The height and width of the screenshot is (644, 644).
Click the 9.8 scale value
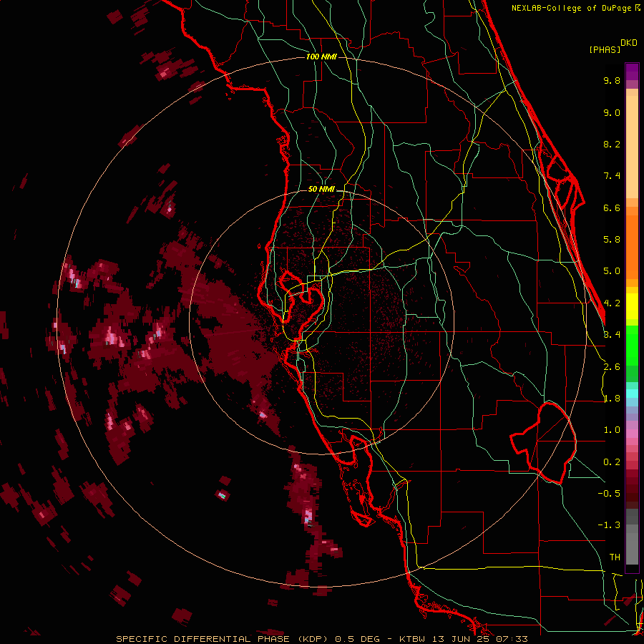pos(612,80)
